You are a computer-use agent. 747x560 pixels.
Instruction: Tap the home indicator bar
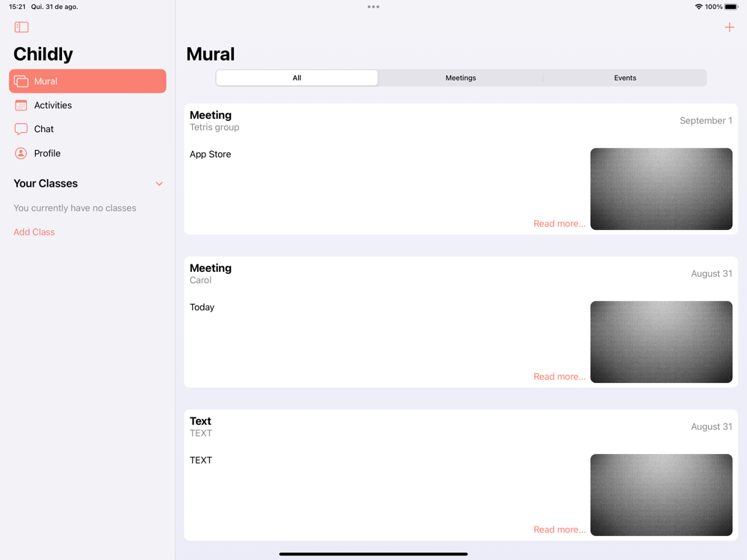[373, 554]
